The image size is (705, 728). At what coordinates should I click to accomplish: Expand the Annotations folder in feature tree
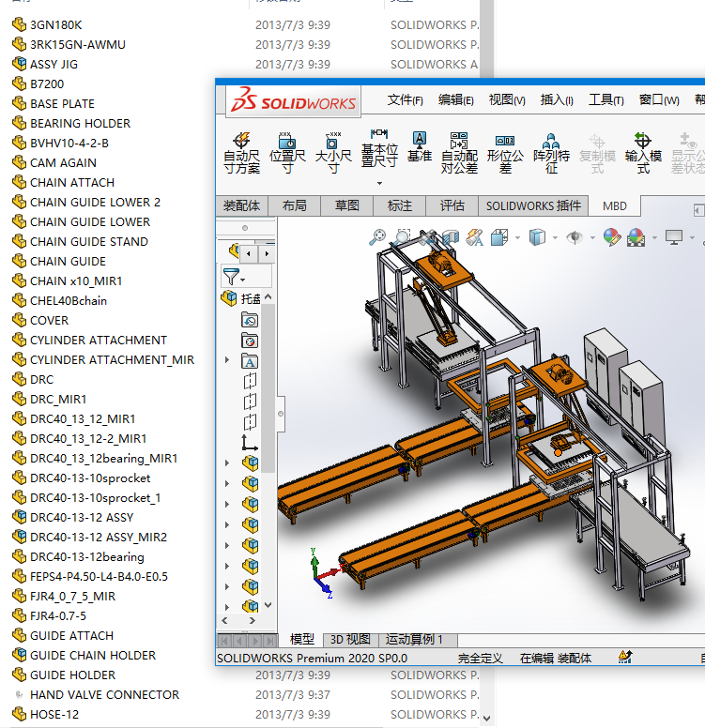pyautogui.click(x=227, y=360)
